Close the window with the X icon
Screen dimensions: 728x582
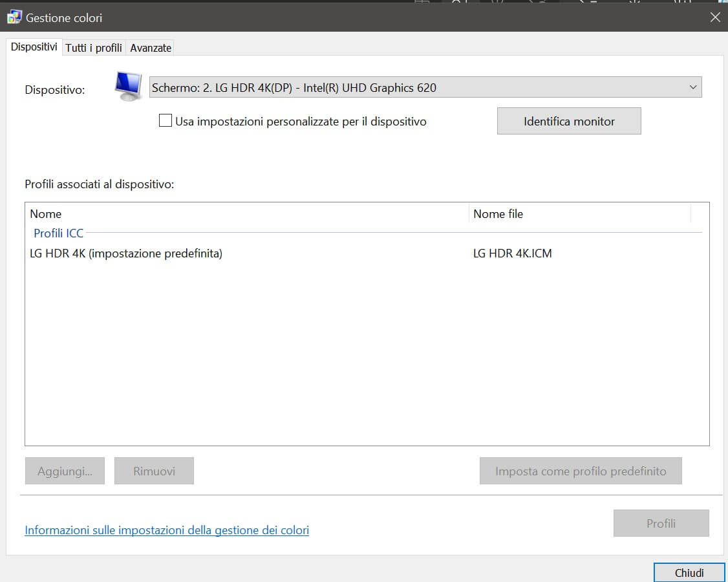[714, 17]
